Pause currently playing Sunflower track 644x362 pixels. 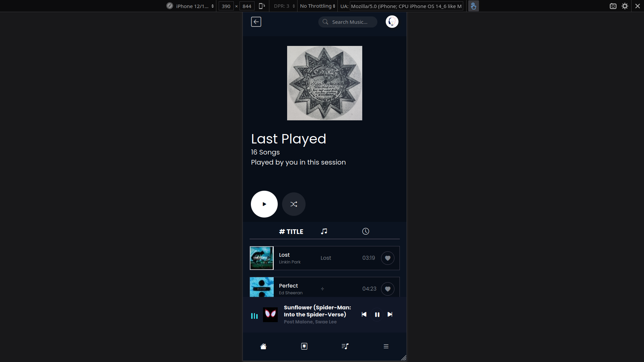point(377,314)
